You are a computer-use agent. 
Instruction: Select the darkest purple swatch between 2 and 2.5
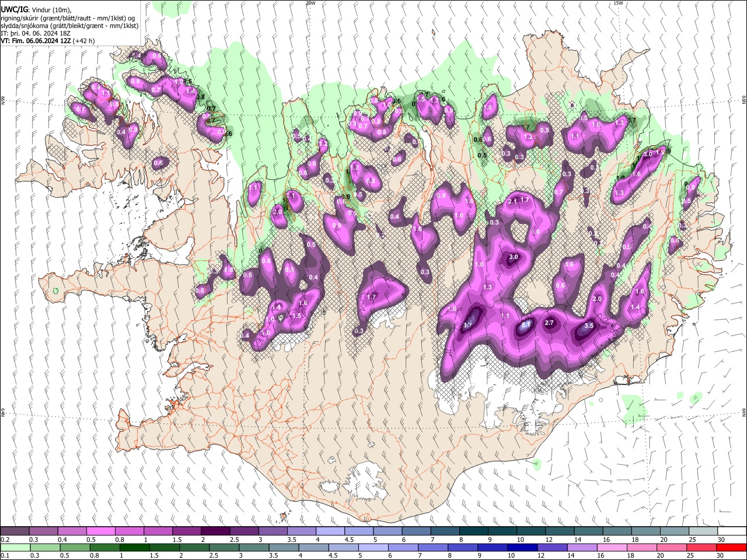(215, 531)
